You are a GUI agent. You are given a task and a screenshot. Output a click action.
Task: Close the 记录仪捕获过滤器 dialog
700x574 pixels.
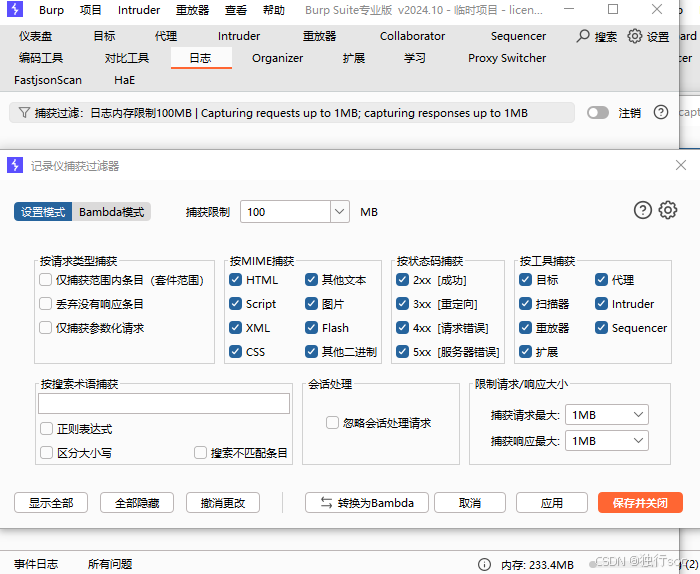[681, 165]
